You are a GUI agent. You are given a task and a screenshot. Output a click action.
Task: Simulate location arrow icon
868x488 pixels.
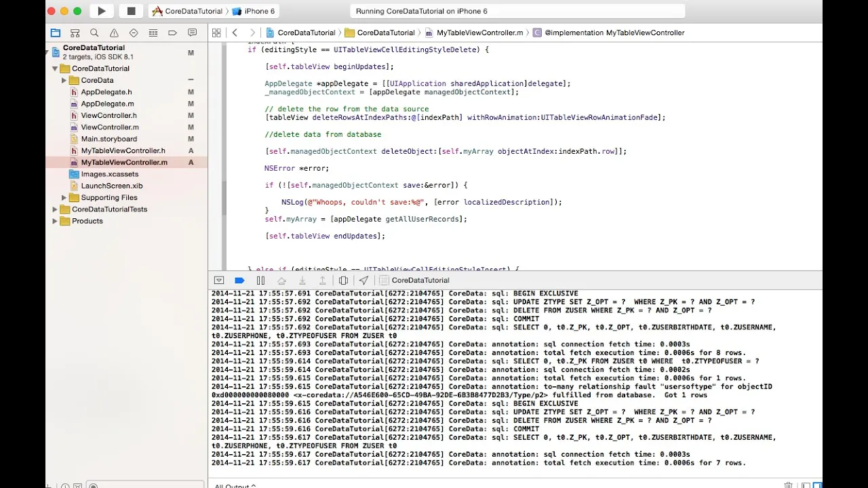364,280
